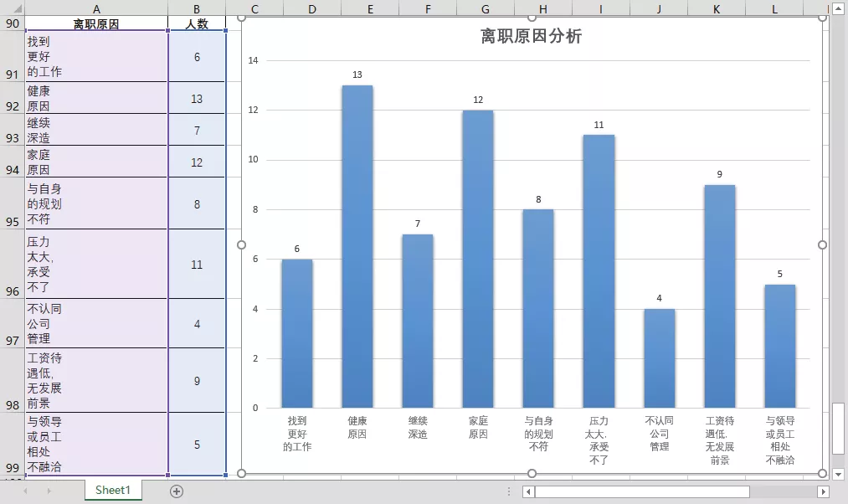Select the cell with value 12 in column B
The image size is (848, 504).
(197, 162)
